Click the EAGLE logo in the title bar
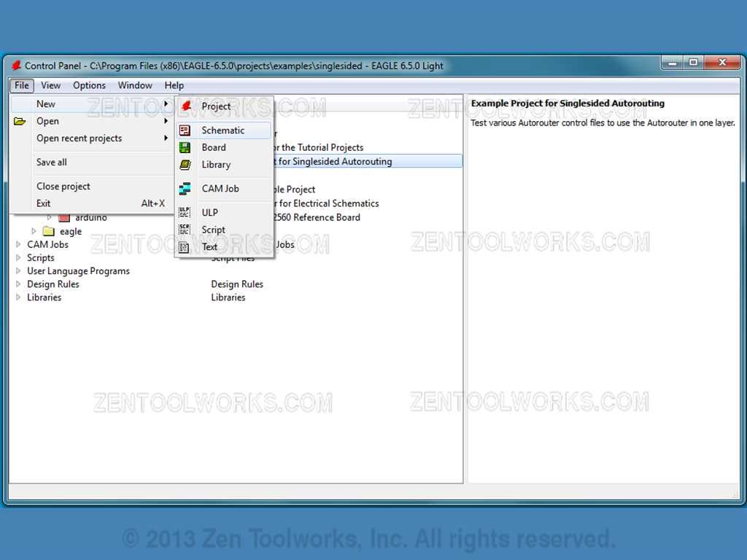747x560 pixels. [x=16, y=65]
